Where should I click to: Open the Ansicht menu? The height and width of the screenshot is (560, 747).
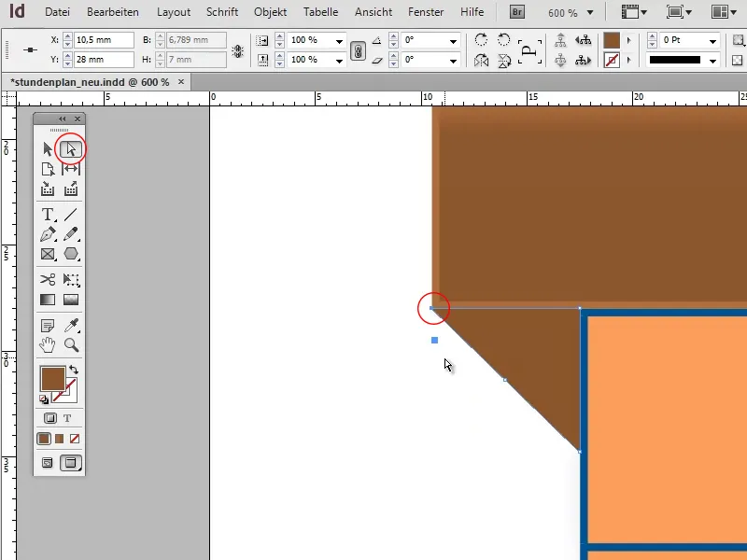click(373, 12)
